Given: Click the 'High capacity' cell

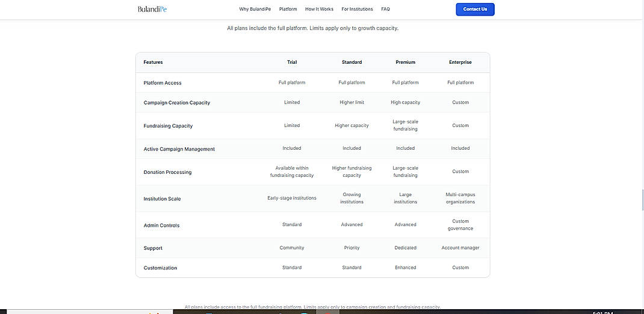Looking at the screenshot, I should pos(406,102).
